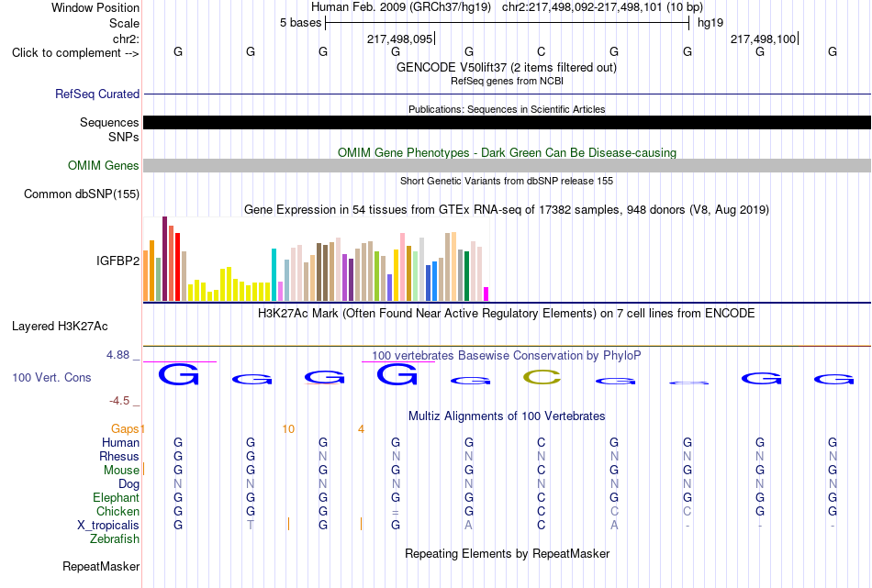The height and width of the screenshot is (588, 872).
Task: Click the RepeatMasker track label
Action: click(x=101, y=566)
